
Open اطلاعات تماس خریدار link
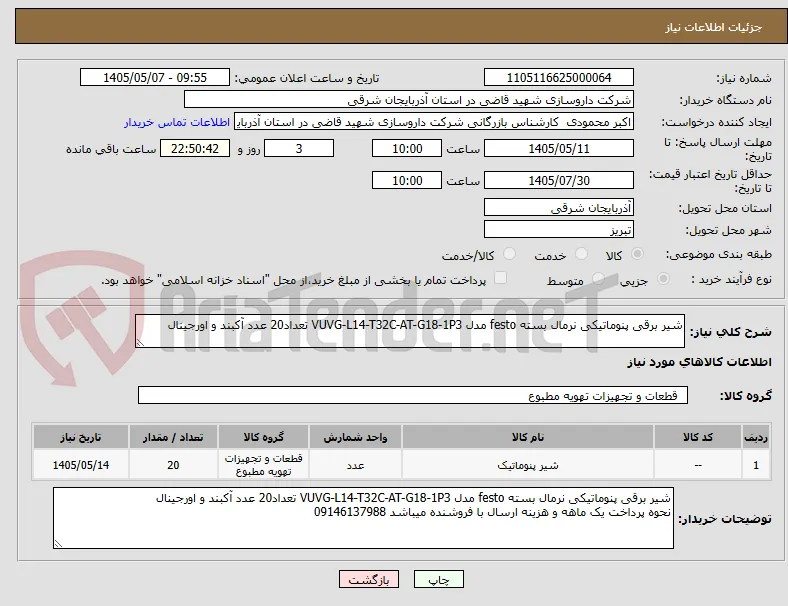pos(177,122)
